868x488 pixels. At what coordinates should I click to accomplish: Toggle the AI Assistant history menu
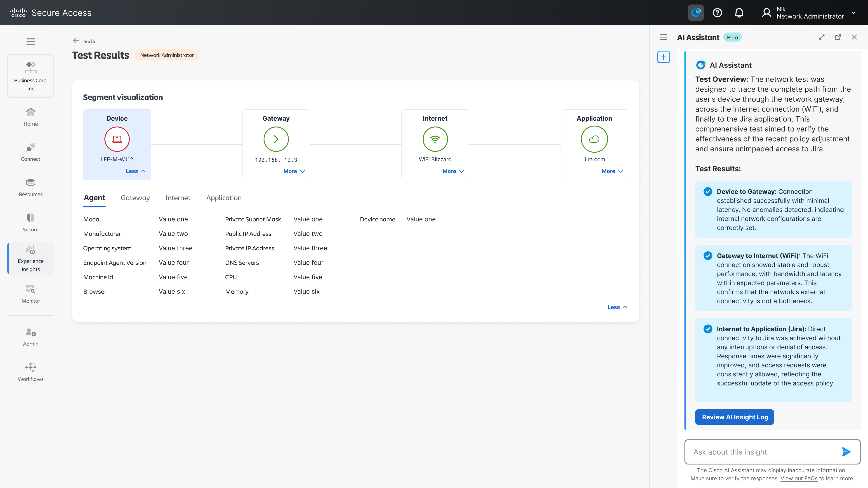click(x=663, y=37)
